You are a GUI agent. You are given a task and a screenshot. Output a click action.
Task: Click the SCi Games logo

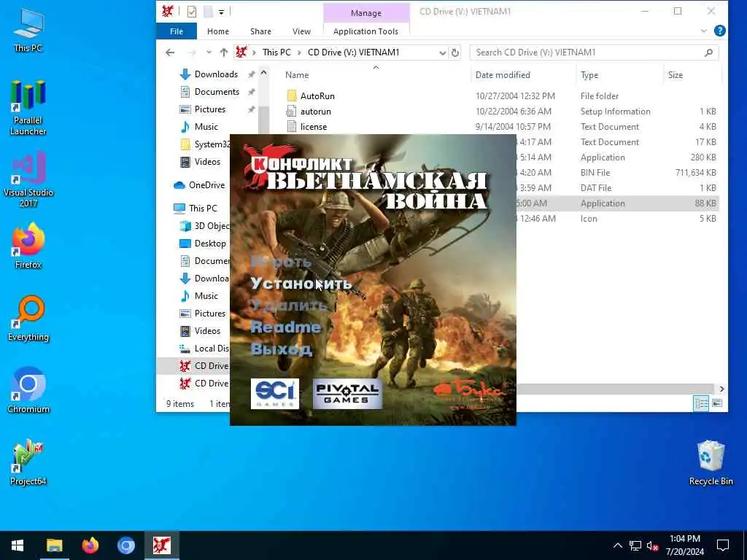[275, 394]
